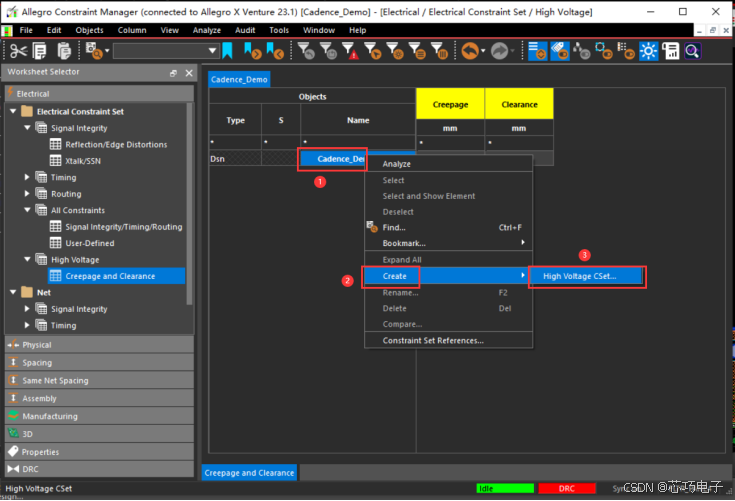Select Signal Integrity/Timing/Routing worksheet
This screenshot has width=735, height=501.
[123, 227]
